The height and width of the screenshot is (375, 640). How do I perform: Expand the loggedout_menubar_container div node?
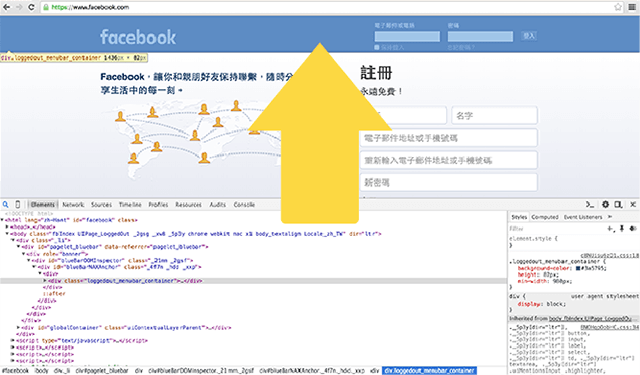click(45, 281)
